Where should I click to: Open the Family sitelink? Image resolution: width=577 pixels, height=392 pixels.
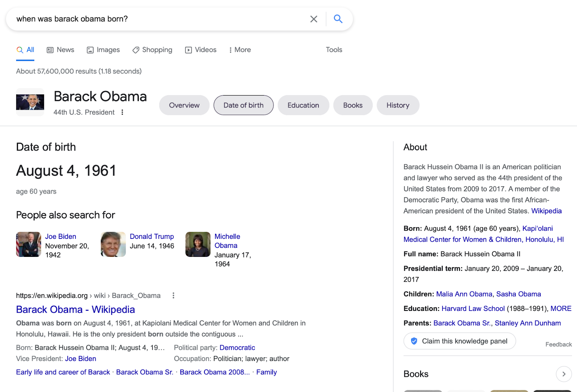coord(267,372)
